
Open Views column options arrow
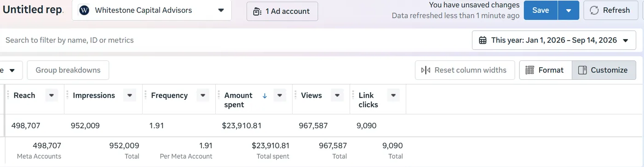(337, 95)
